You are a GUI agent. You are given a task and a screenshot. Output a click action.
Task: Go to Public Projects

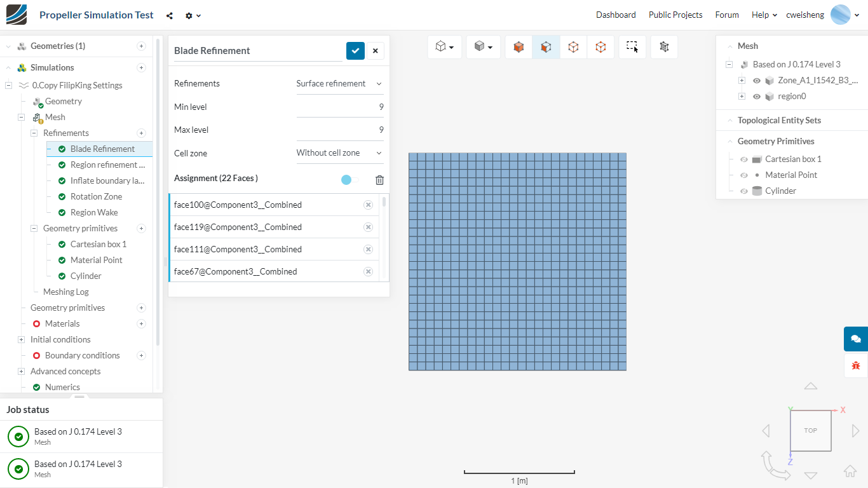click(x=675, y=15)
